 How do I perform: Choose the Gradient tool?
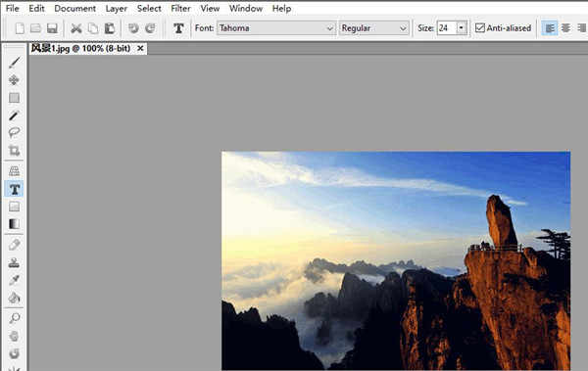pos(15,224)
